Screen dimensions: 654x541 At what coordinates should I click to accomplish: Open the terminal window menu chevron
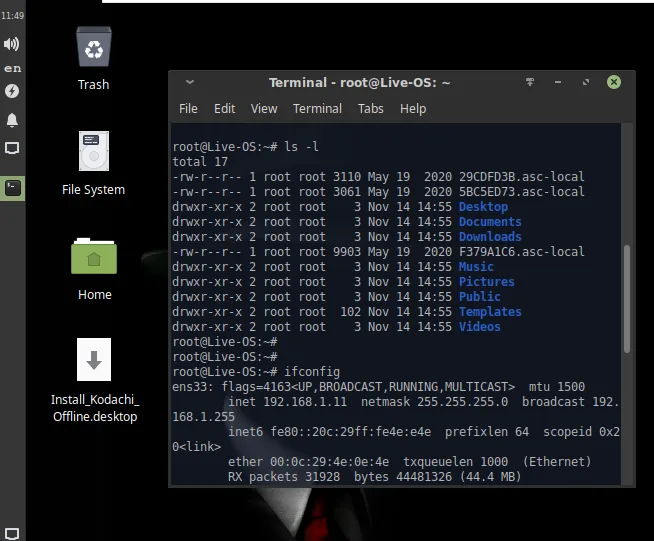(190, 83)
